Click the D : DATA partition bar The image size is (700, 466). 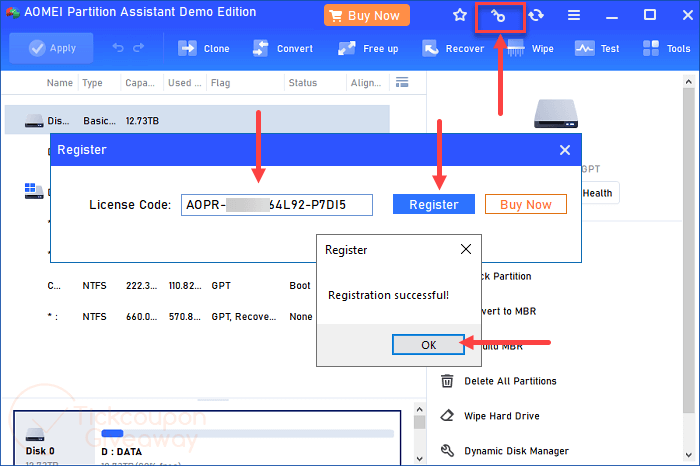[x=247, y=433]
